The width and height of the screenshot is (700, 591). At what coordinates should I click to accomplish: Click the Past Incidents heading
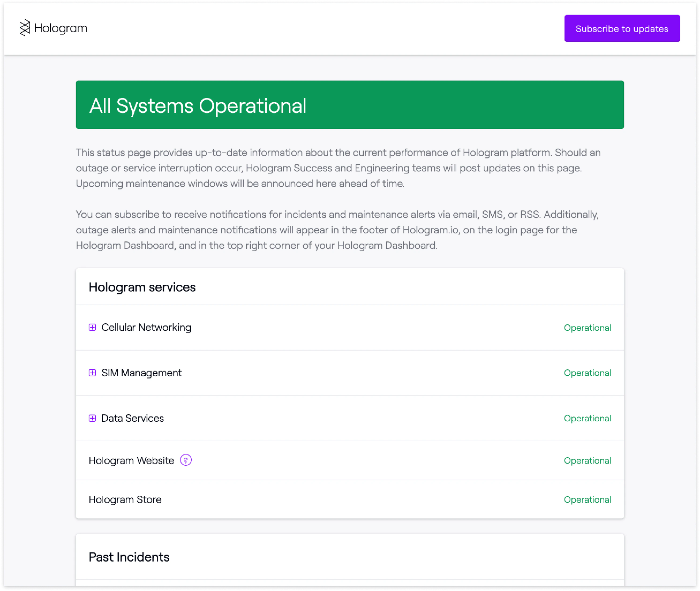129,557
